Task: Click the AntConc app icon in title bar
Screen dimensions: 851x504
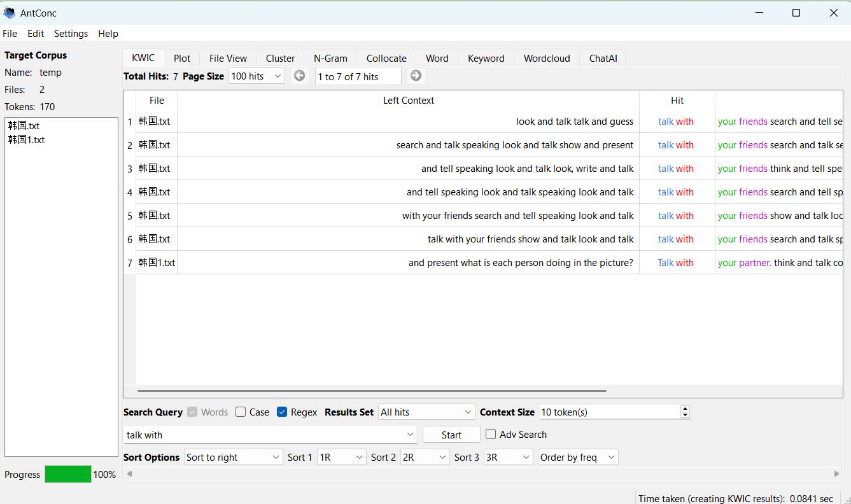Action: coord(10,13)
